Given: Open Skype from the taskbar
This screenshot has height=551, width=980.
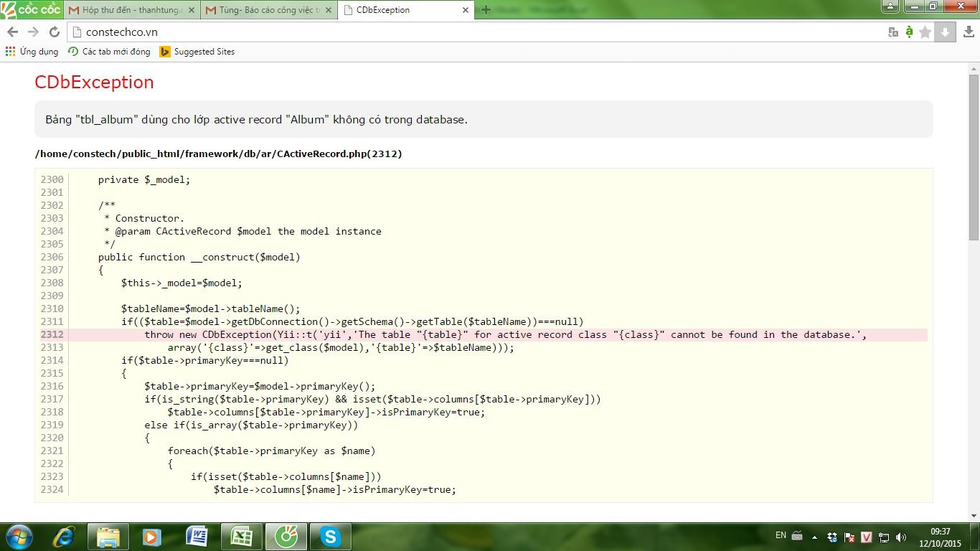Looking at the screenshot, I should point(331,536).
